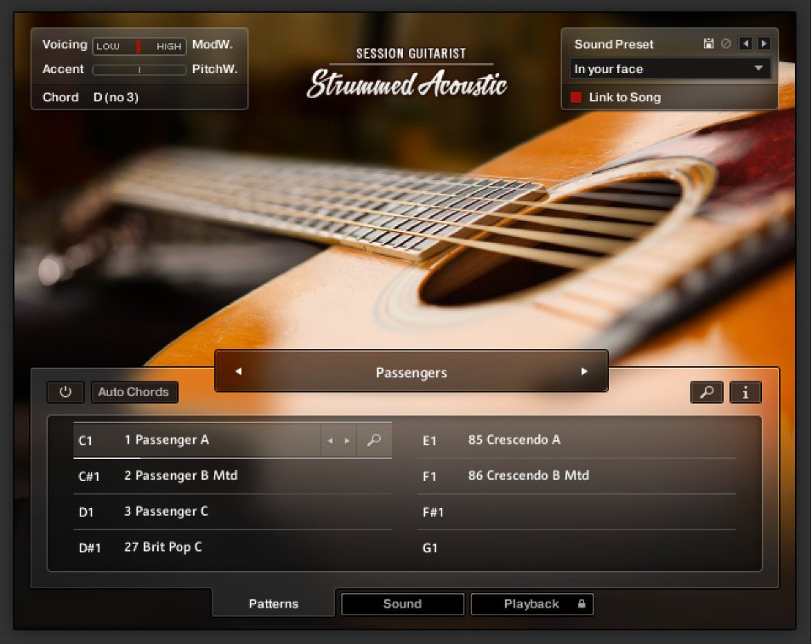Click the right arrow next to Passengers

(x=584, y=371)
